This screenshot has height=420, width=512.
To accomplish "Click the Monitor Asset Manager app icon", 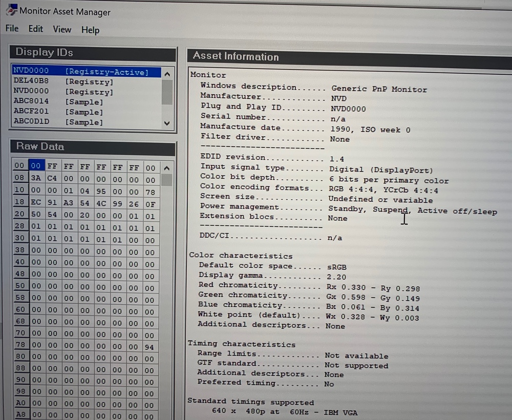I will point(11,10).
